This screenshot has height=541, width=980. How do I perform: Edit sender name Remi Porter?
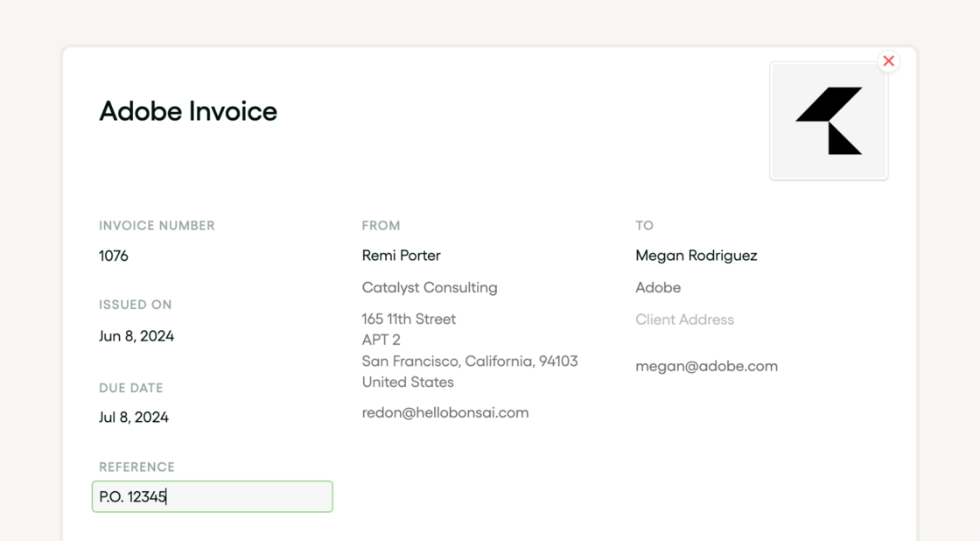[x=401, y=256]
